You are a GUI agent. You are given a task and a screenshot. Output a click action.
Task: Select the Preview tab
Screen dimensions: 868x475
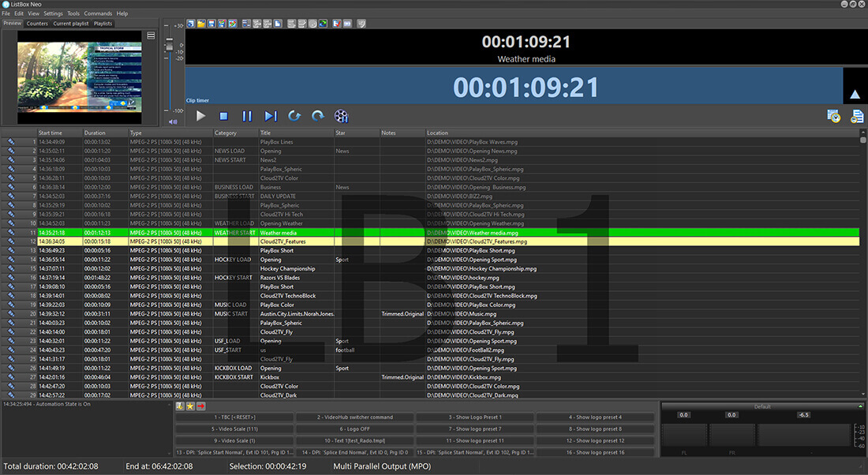point(12,23)
